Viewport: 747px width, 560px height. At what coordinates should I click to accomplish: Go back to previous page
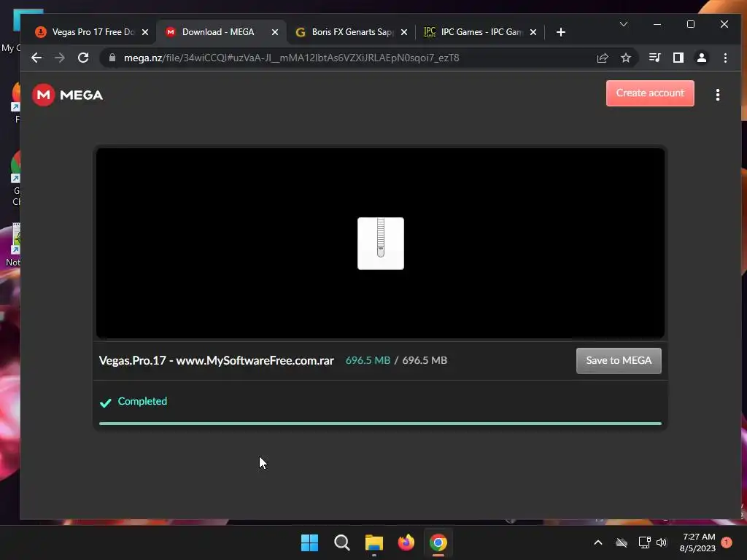coord(36,58)
